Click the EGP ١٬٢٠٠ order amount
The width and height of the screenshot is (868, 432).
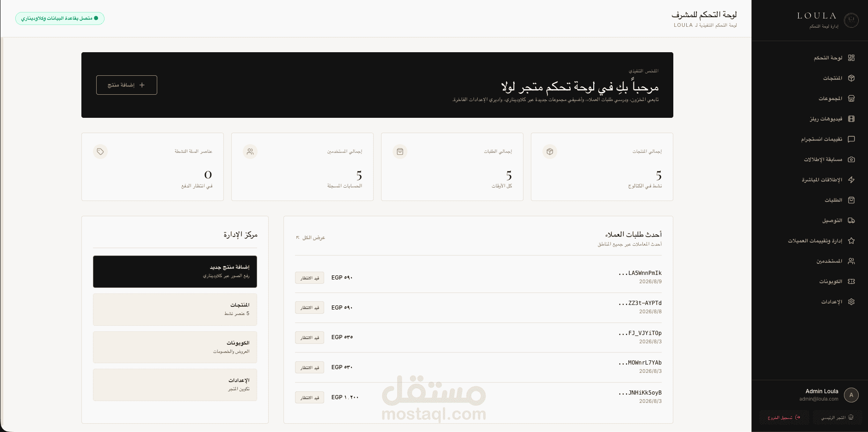click(345, 397)
